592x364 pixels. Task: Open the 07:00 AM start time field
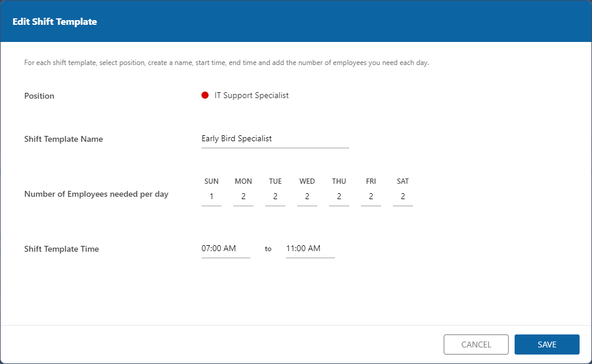click(x=226, y=249)
